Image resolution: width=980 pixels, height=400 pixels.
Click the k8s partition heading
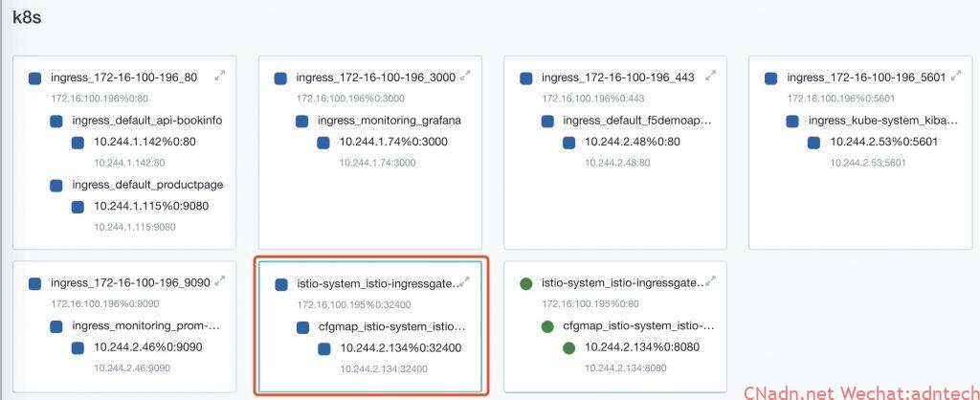click(27, 16)
